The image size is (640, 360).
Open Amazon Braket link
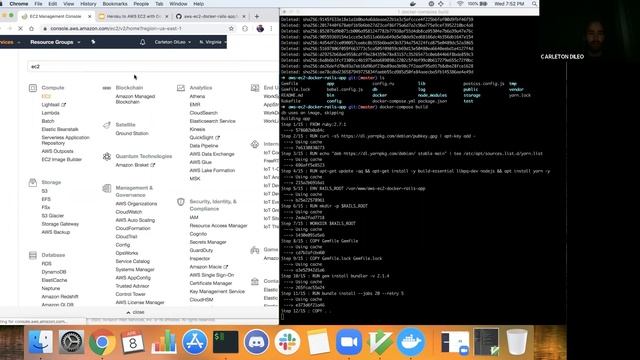point(135,165)
